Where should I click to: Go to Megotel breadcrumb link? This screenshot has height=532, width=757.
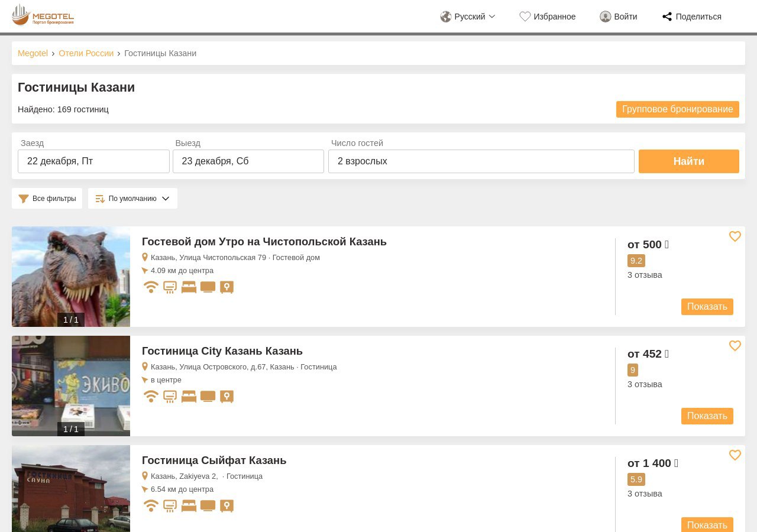pos(33,53)
